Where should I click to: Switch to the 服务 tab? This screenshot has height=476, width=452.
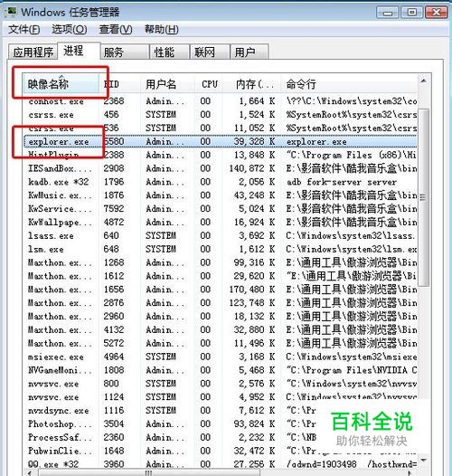click(125, 52)
